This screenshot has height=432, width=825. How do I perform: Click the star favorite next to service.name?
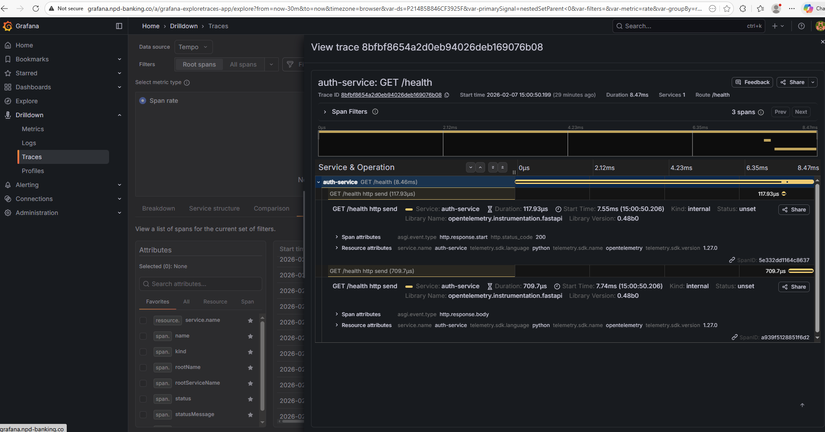point(250,320)
